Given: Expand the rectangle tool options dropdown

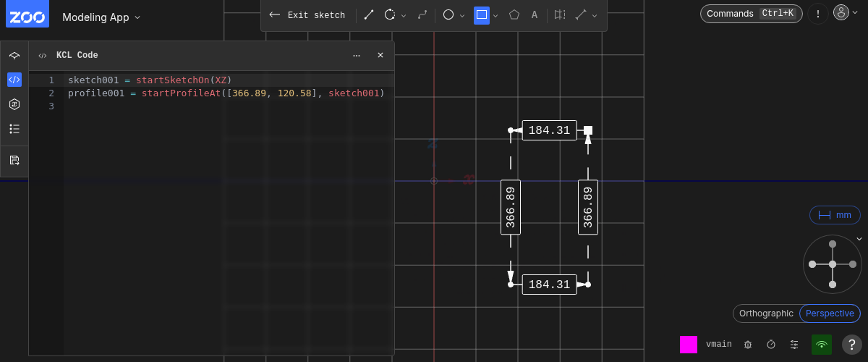Looking at the screenshot, I should tap(496, 15).
